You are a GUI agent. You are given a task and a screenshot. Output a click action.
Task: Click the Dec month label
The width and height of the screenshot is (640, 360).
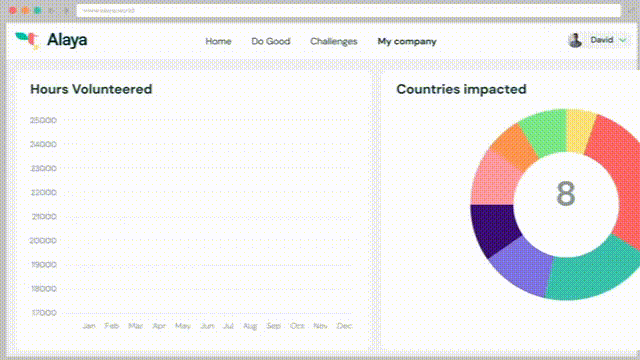(344, 326)
